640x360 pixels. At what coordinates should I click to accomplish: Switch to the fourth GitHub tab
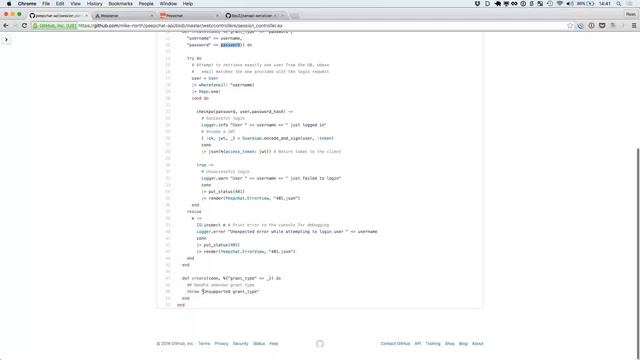[254, 16]
